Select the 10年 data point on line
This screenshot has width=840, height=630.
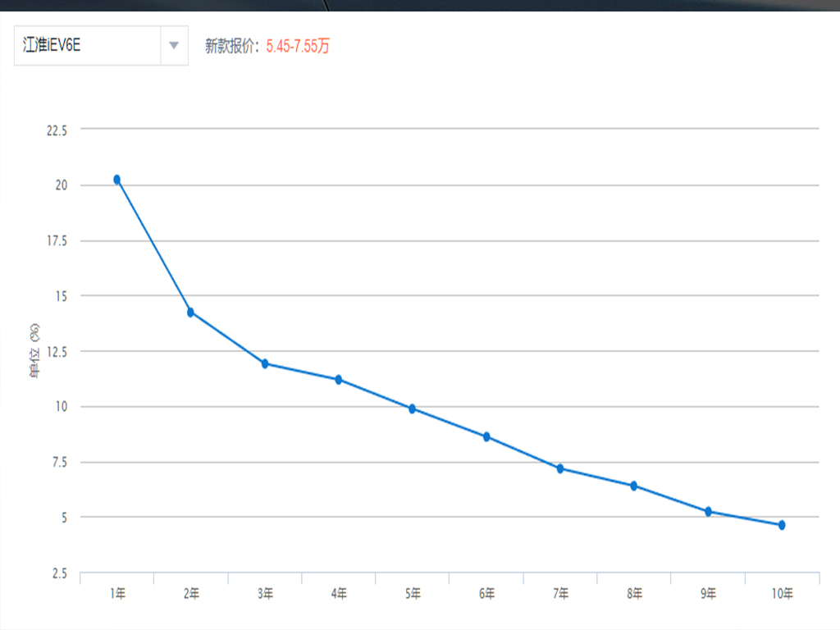click(782, 525)
